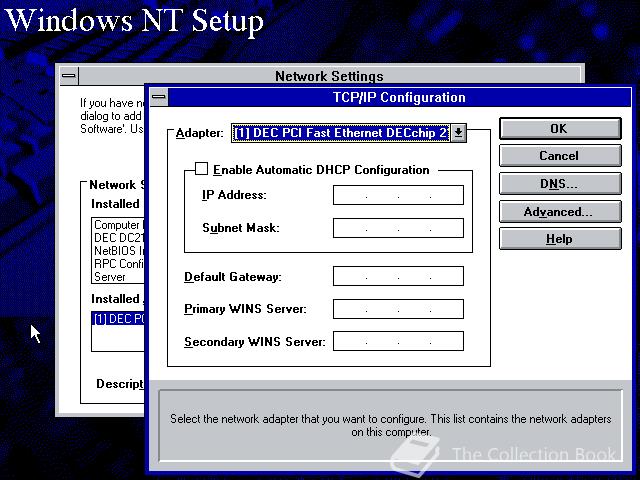Viewport: 640px width, 480px height.
Task: Open the Network Settings system menu box
Action: 69,76
